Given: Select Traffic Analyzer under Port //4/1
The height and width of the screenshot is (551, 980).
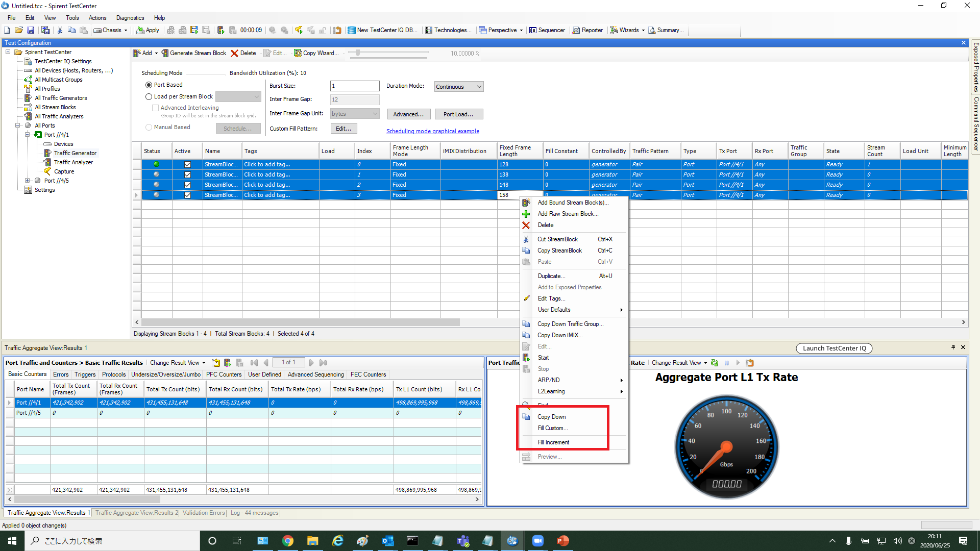Looking at the screenshot, I should click(73, 162).
